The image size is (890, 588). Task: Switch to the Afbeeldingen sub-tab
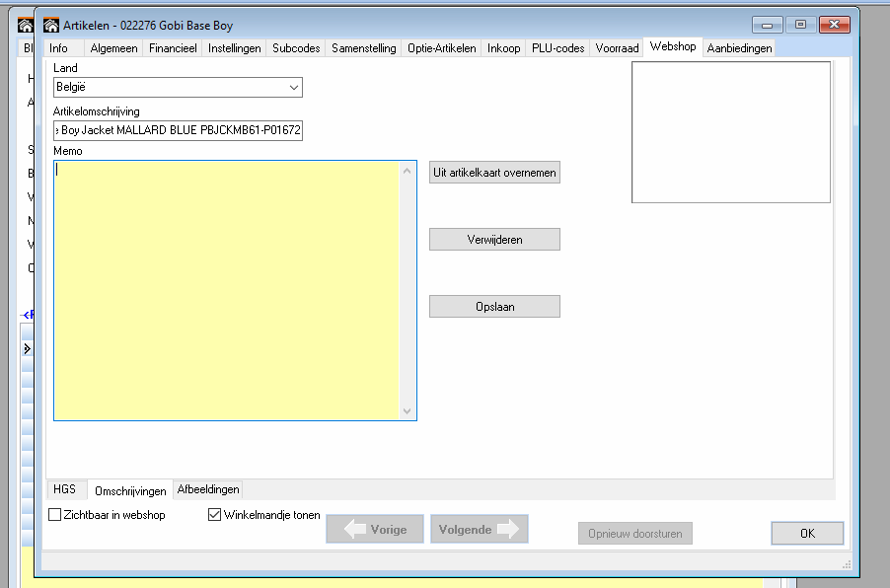pos(207,489)
